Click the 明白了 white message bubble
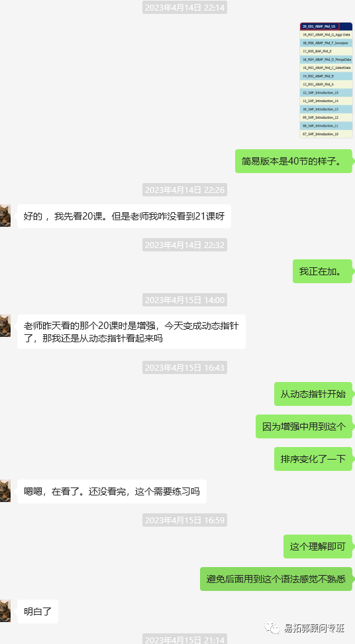Image resolution: width=355 pixels, height=644 pixels. click(38, 612)
